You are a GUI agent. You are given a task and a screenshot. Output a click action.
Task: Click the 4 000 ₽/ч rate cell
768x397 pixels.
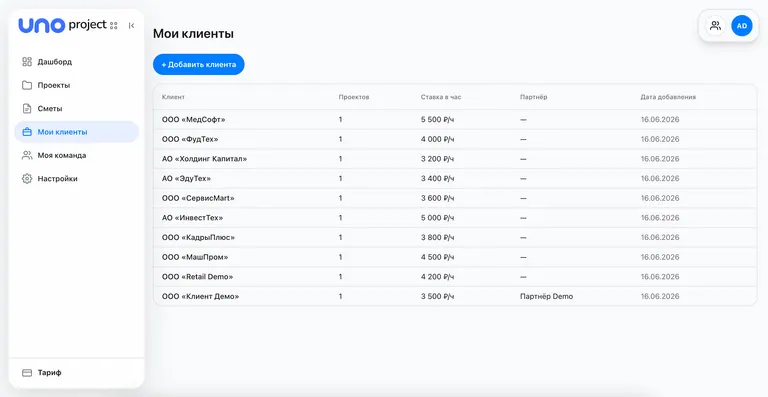pos(437,139)
